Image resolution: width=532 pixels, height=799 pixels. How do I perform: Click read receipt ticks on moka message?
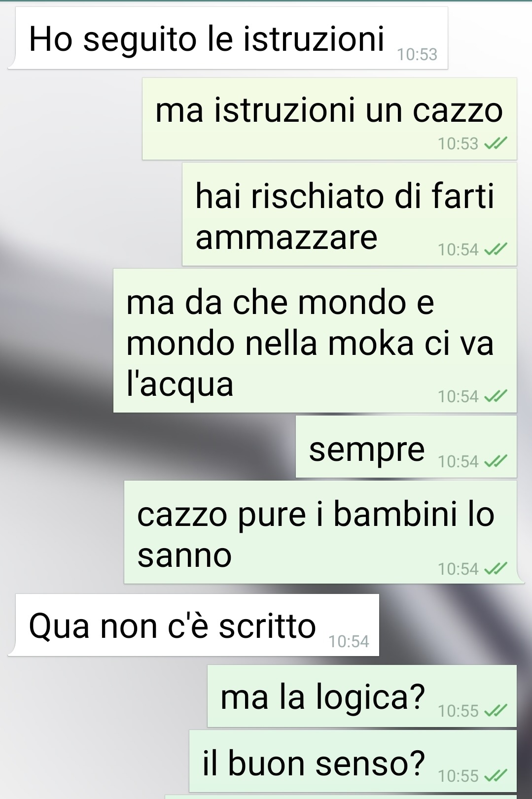pos(496,396)
